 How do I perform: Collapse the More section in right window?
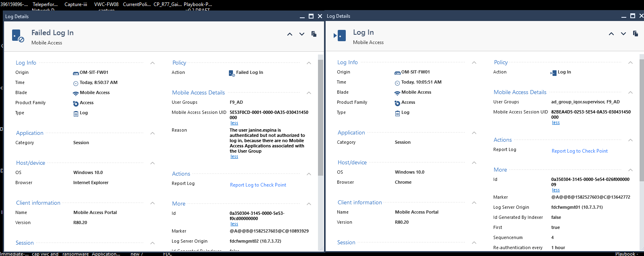(x=630, y=170)
